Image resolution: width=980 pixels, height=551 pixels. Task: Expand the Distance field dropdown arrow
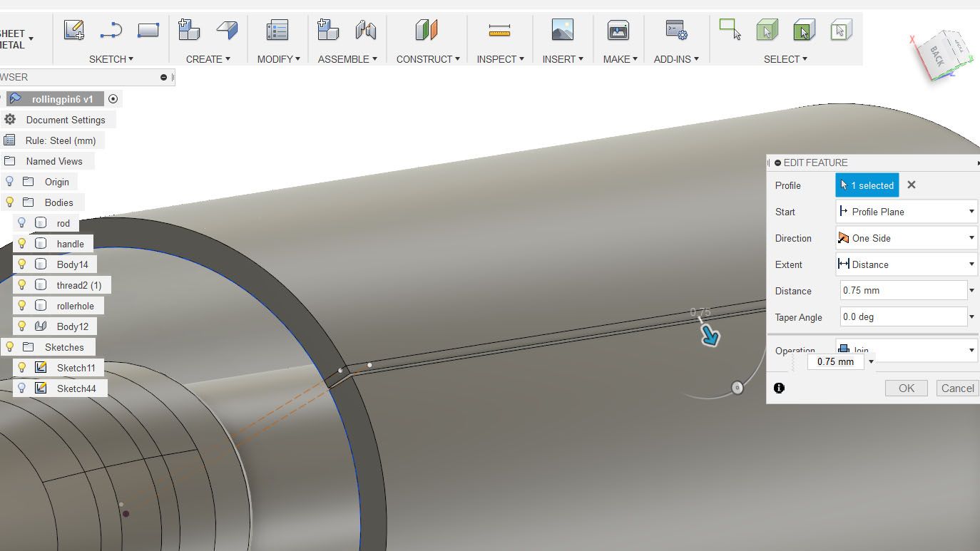[972, 291]
